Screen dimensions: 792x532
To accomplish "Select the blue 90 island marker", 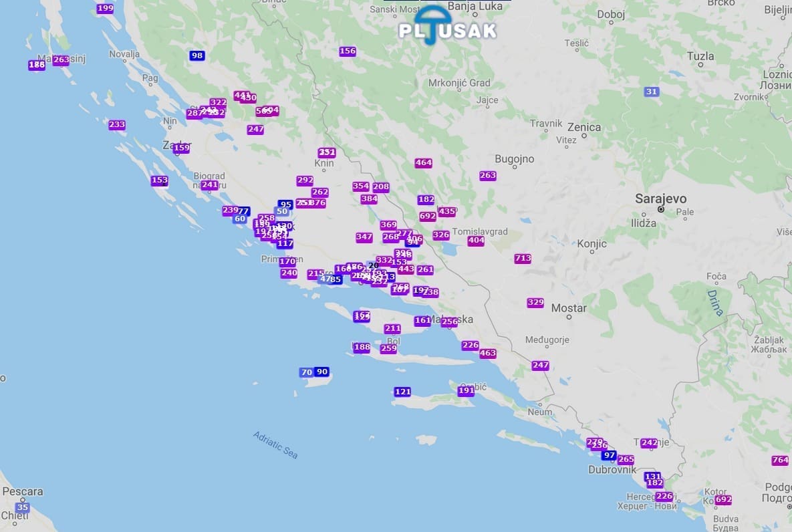I will pyautogui.click(x=322, y=372).
